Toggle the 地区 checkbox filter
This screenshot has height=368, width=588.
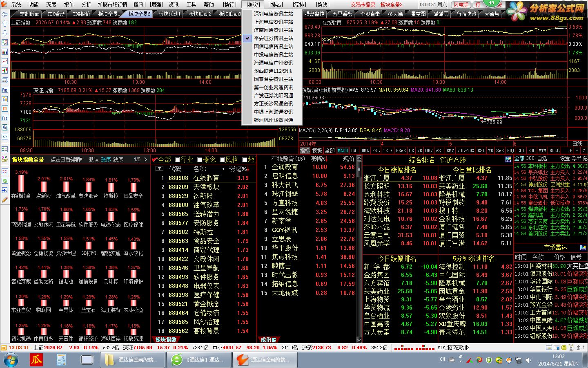[x=245, y=159]
